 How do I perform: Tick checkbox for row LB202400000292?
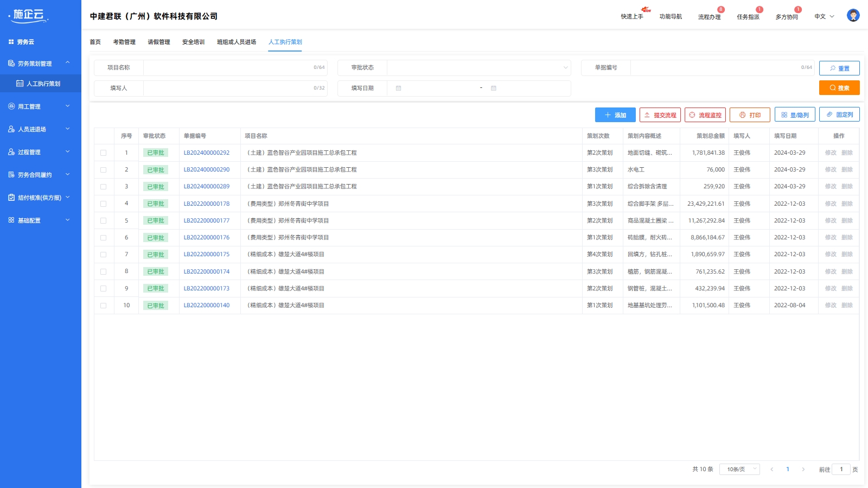(x=103, y=153)
